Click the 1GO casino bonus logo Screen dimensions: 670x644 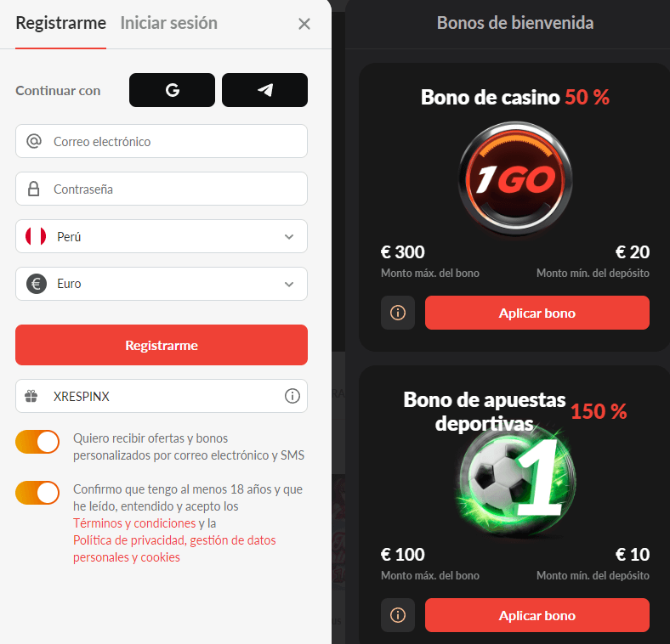pos(515,178)
